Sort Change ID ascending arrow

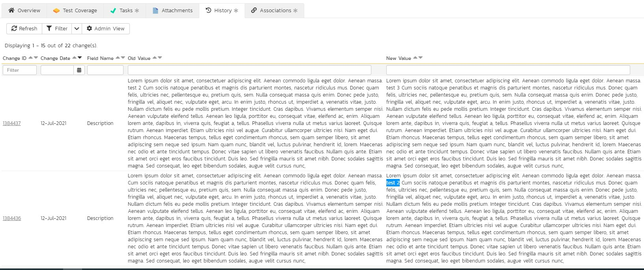(x=31, y=58)
